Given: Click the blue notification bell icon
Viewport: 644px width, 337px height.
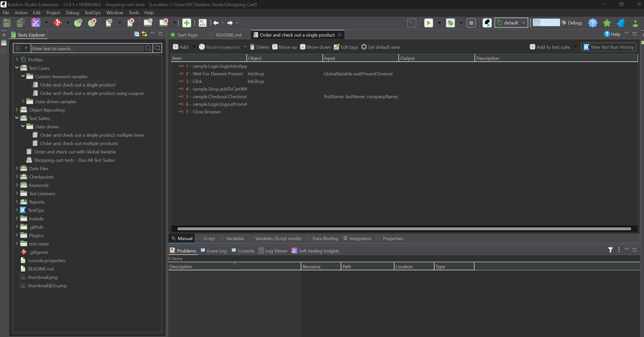Looking at the screenshot, I should [621, 23].
